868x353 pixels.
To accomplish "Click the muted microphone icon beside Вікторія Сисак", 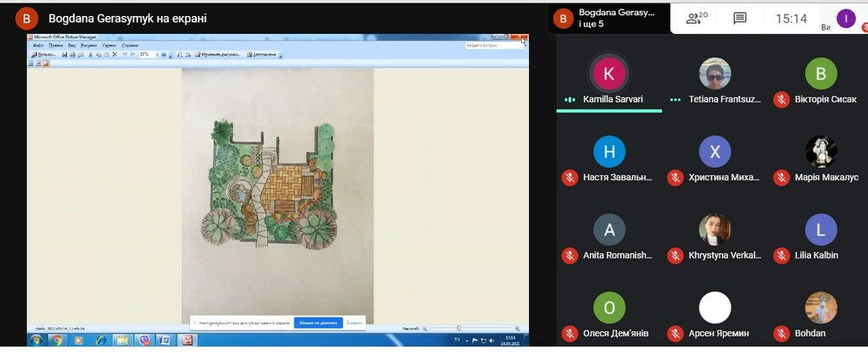I will (x=782, y=99).
